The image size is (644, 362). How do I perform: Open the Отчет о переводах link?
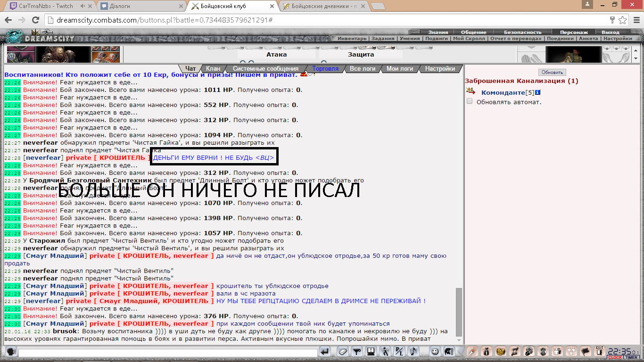click(516, 39)
